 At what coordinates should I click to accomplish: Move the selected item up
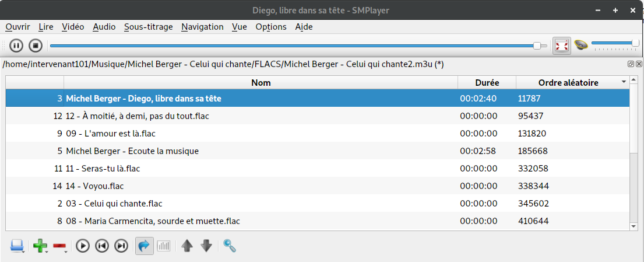point(187,246)
